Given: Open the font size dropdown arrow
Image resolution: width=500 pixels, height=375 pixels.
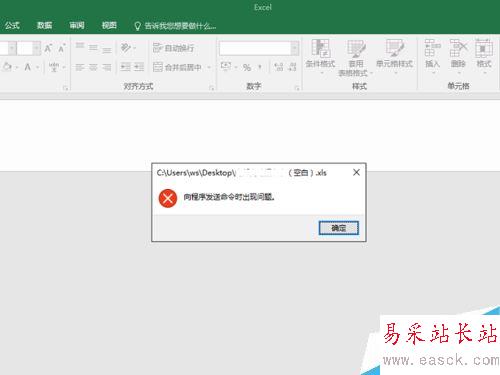Looking at the screenshot, I should pos(37,48).
